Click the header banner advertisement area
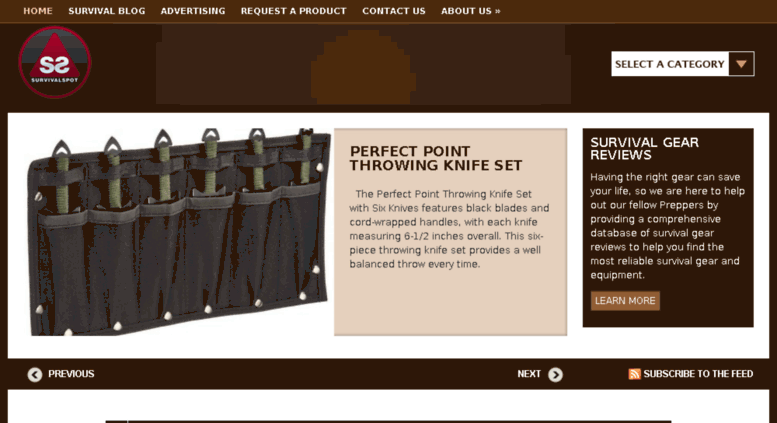The height and width of the screenshot is (423, 777). click(363, 64)
